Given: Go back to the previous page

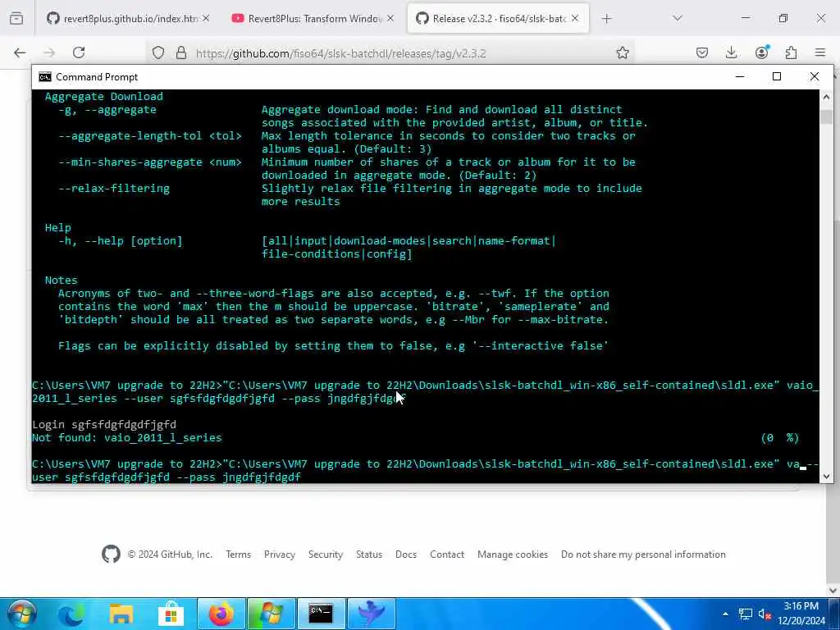Looking at the screenshot, I should (20, 52).
